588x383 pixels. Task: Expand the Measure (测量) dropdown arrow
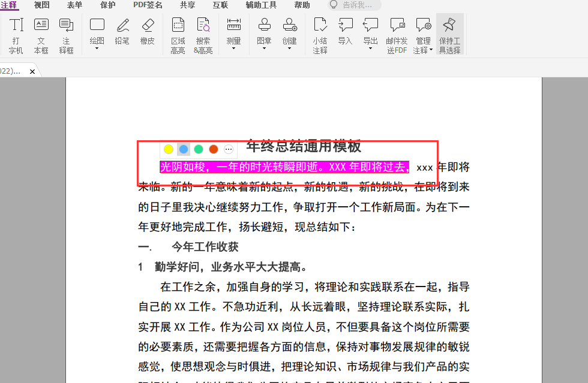point(233,49)
